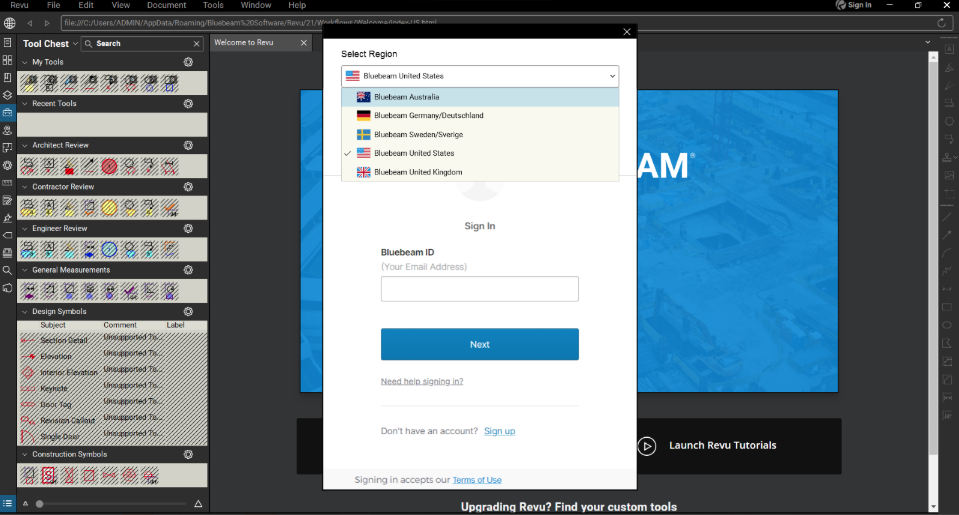
Task: Click the gear icon next to My Tools
Action: point(188,62)
